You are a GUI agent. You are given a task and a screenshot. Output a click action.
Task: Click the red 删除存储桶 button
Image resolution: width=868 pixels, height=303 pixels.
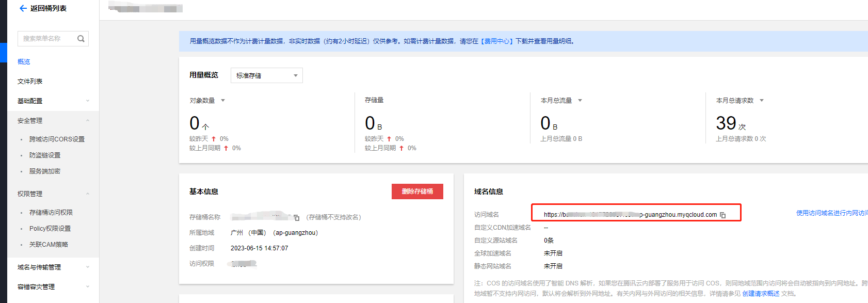point(417,192)
